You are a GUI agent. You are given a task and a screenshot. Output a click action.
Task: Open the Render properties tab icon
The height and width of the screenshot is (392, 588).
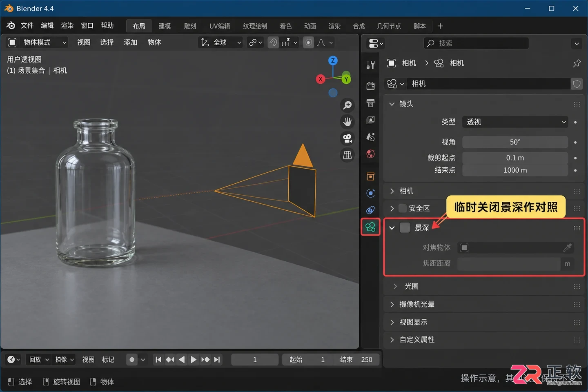tap(370, 86)
